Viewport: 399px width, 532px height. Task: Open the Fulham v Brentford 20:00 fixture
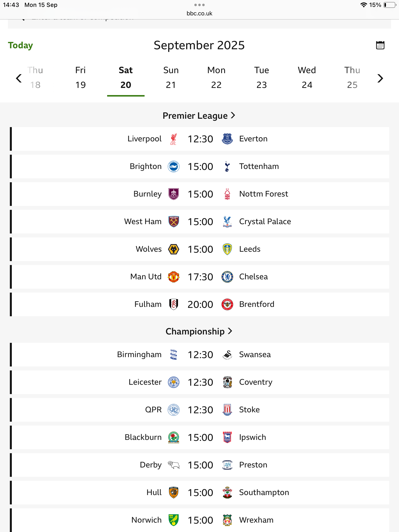[200, 304]
